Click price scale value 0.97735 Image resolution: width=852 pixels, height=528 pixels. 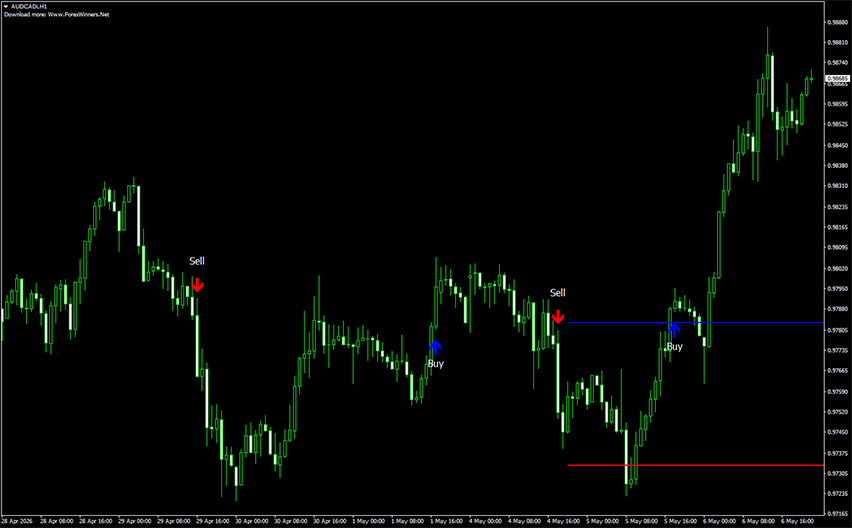838,350
